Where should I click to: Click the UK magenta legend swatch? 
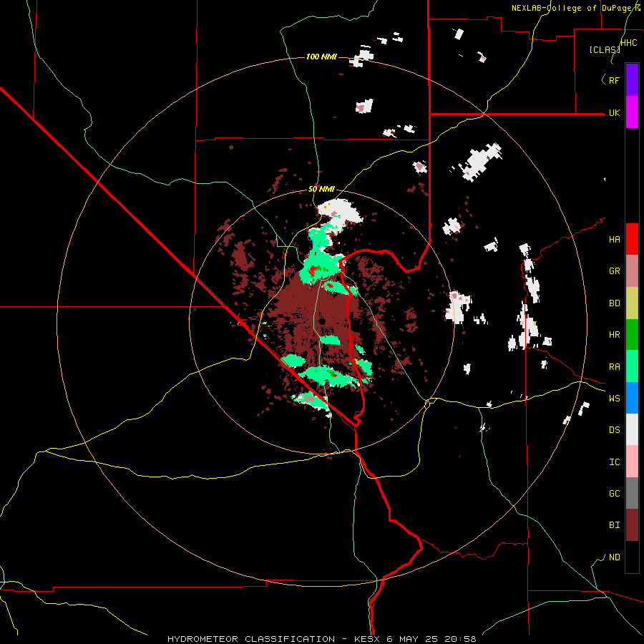click(632, 112)
